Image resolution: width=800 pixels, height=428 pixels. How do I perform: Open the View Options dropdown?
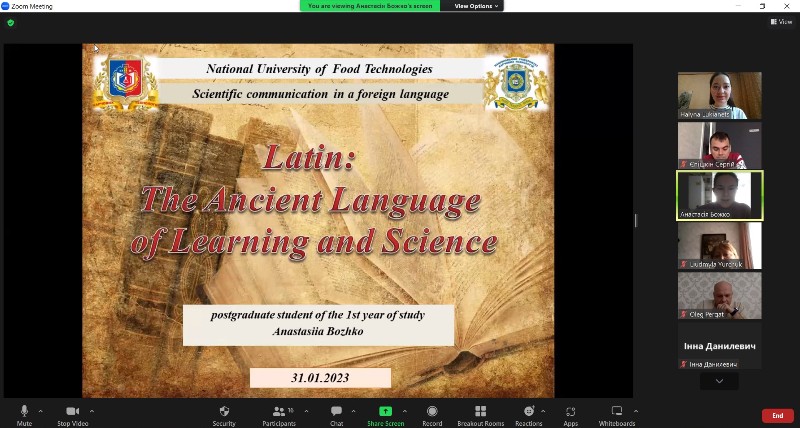point(477,6)
